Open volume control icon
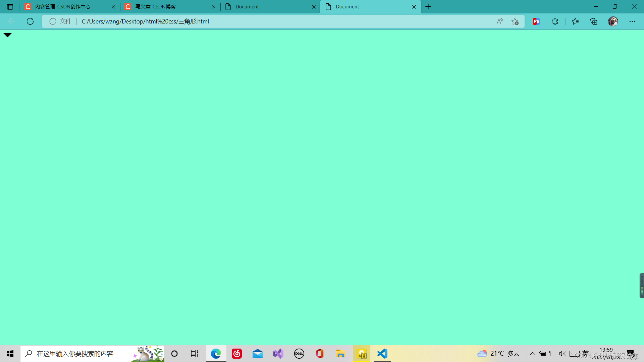The width and height of the screenshot is (644, 362). coord(562,354)
